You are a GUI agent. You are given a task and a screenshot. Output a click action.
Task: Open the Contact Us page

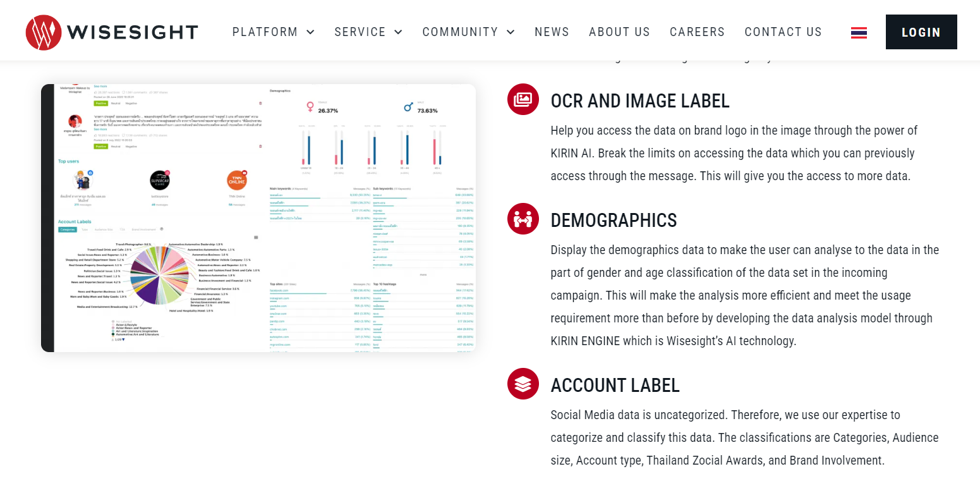point(783,32)
